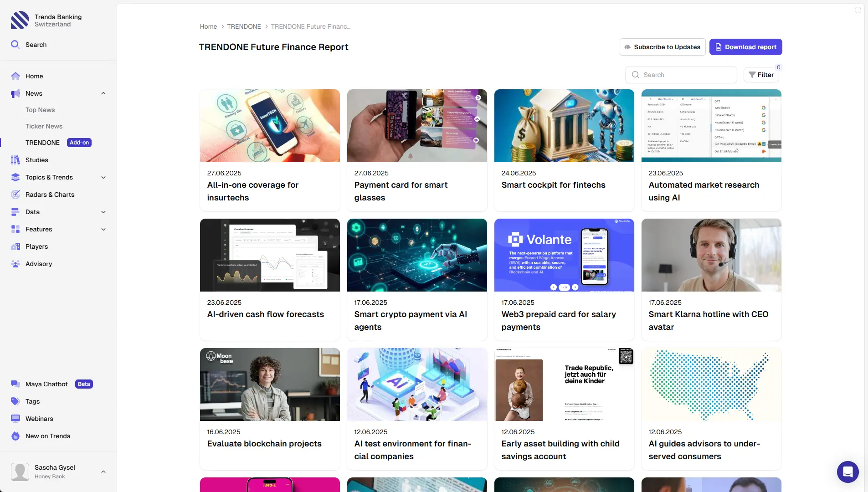Open the chat widget bubble icon
This screenshot has height=492, width=868.
pos(847,471)
